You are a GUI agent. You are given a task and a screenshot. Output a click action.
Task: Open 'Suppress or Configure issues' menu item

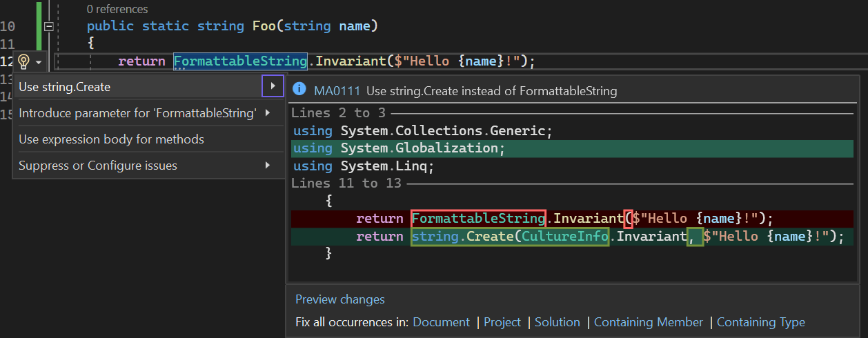(x=98, y=166)
